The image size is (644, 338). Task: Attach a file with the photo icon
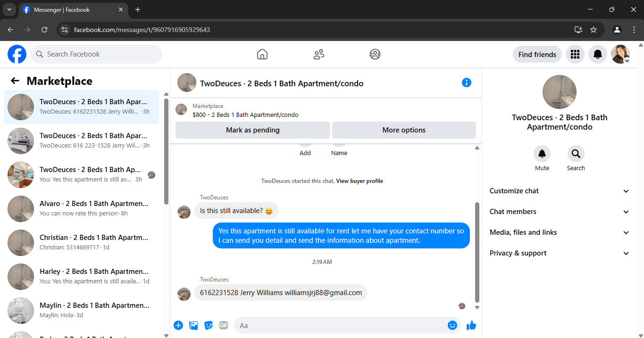193,325
